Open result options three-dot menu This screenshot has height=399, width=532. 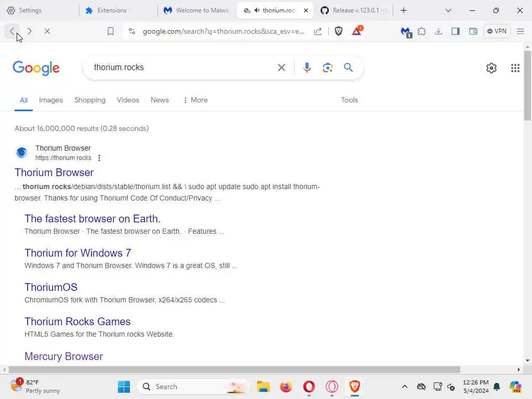[99, 158]
